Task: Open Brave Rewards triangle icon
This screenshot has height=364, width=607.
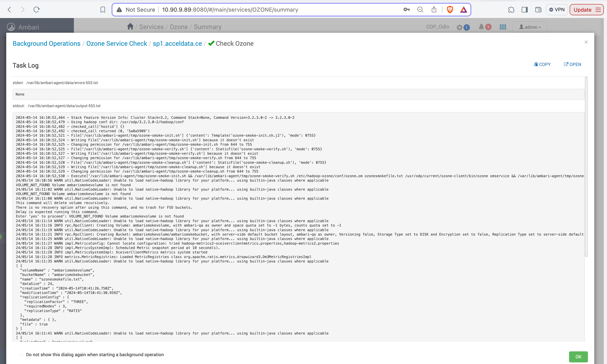Action: click(x=463, y=10)
